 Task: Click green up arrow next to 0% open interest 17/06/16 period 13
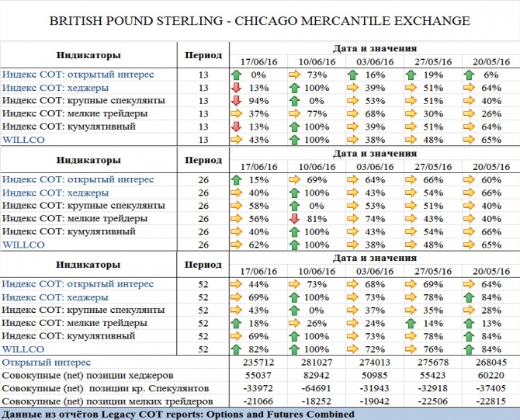pyautogui.click(x=236, y=75)
